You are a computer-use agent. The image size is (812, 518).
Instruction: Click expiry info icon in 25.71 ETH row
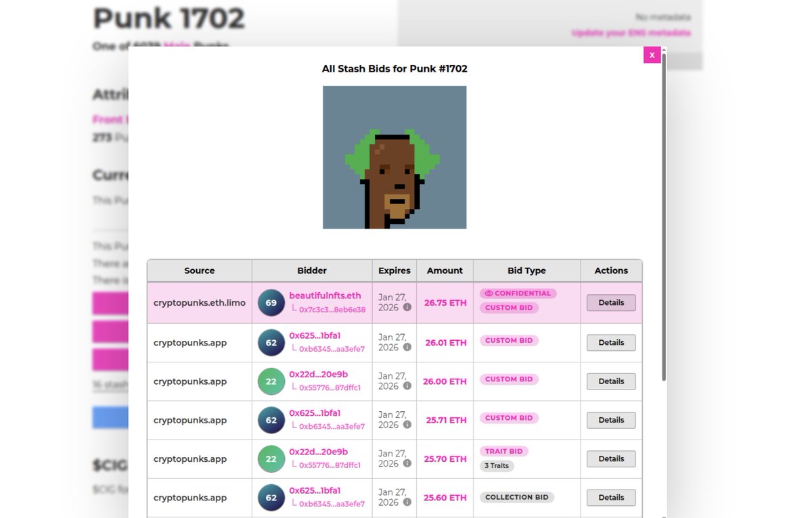(x=407, y=425)
